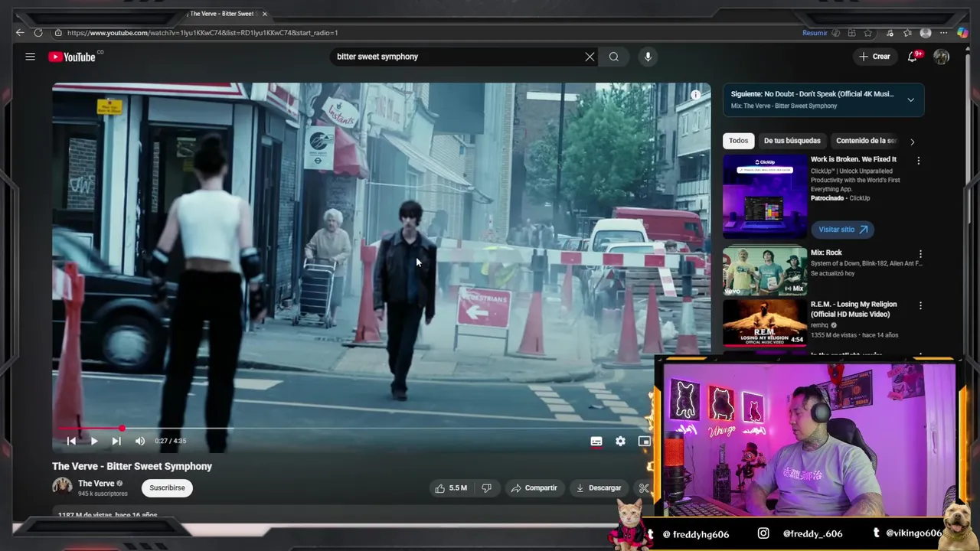Open browser extensions grid icon

click(x=851, y=33)
